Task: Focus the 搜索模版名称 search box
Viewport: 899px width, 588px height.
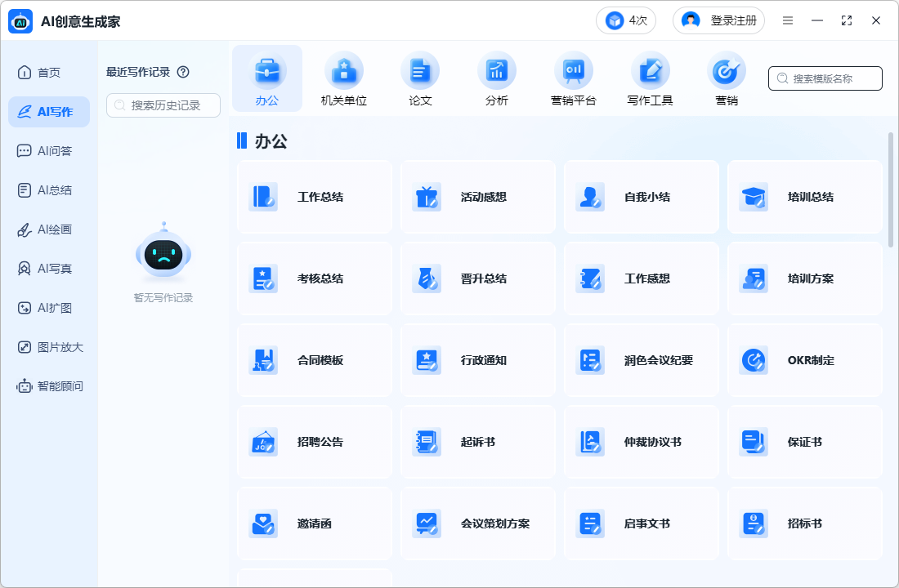Action: coord(825,78)
